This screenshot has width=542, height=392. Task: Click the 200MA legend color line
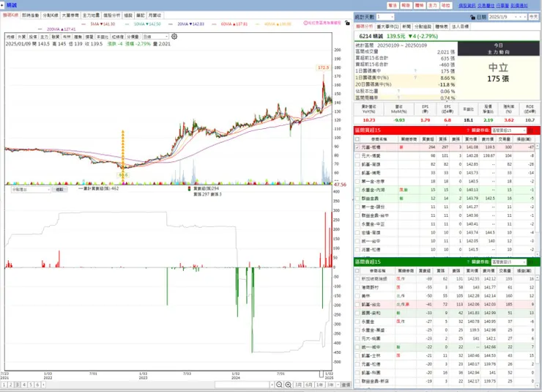point(40,29)
